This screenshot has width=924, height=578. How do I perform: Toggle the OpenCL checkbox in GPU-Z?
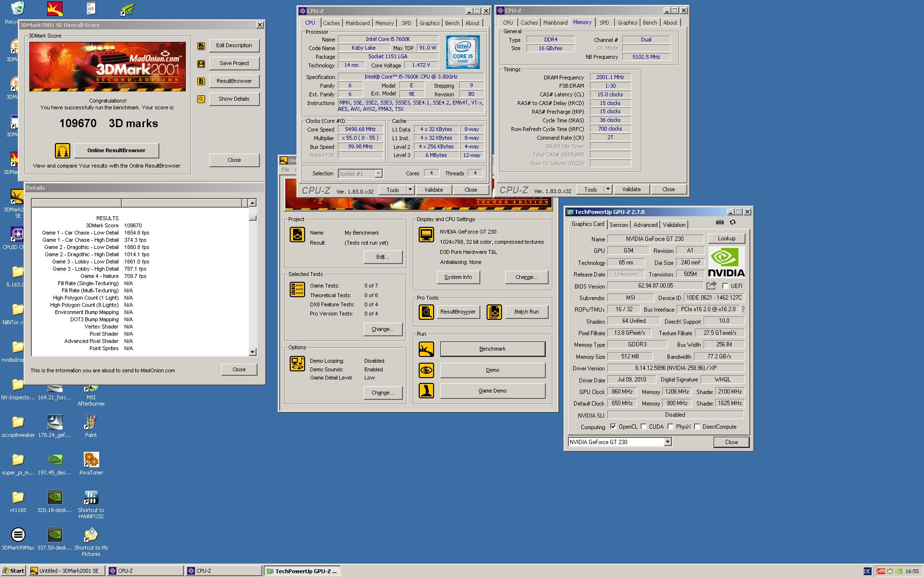coord(613,427)
